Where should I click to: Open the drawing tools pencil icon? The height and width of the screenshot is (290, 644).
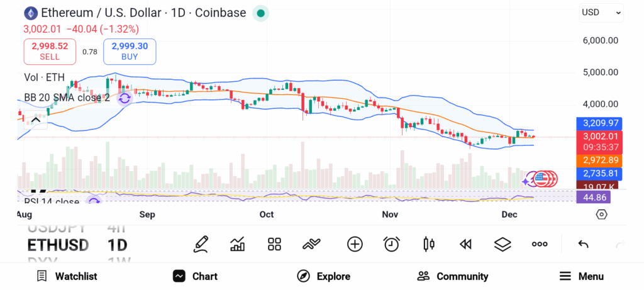pyautogui.click(x=201, y=244)
